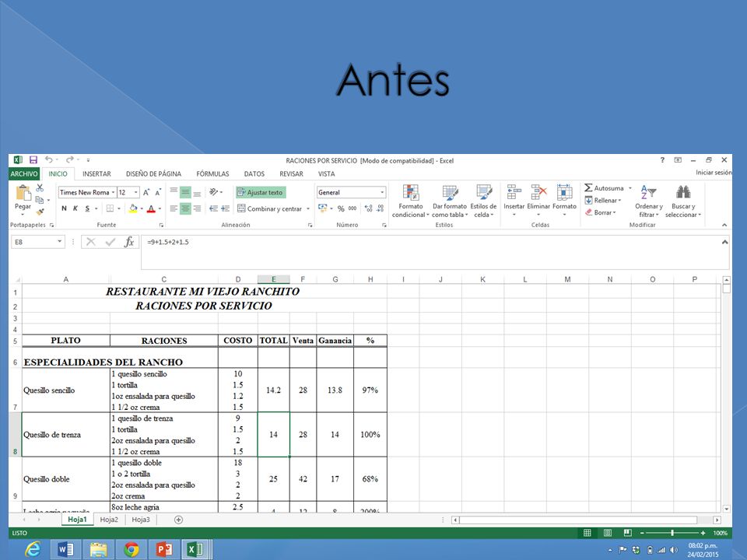Click the insert function fx button
747x560 pixels.
click(x=129, y=242)
